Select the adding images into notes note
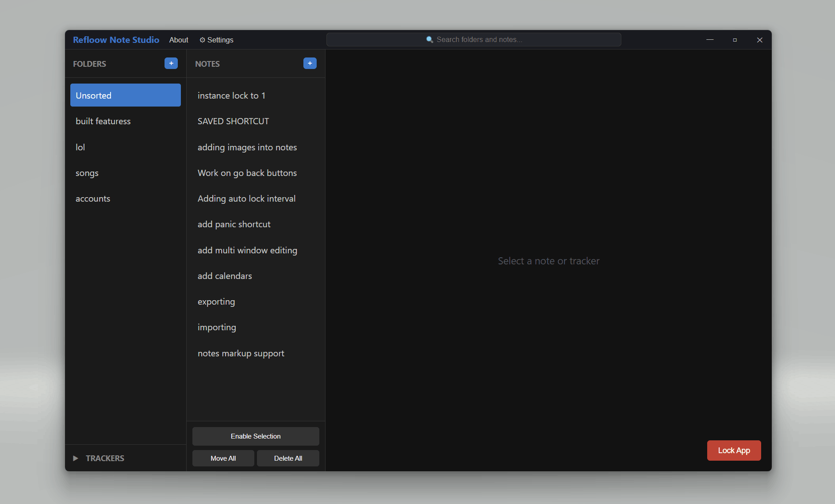This screenshot has height=504, width=835. coord(247,147)
